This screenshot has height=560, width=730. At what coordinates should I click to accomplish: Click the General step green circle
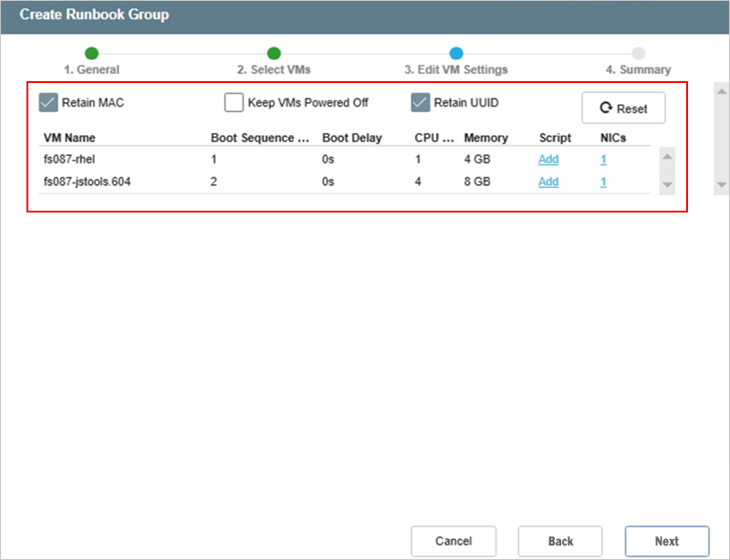point(91,54)
